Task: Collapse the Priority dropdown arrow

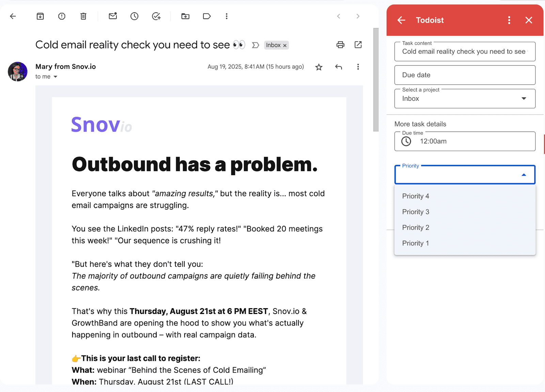Action: [x=524, y=175]
